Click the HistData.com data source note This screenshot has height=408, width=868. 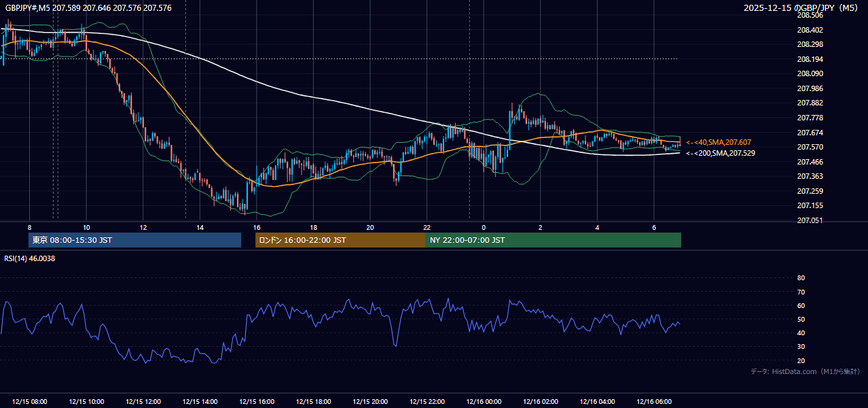click(x=805, y=371)
